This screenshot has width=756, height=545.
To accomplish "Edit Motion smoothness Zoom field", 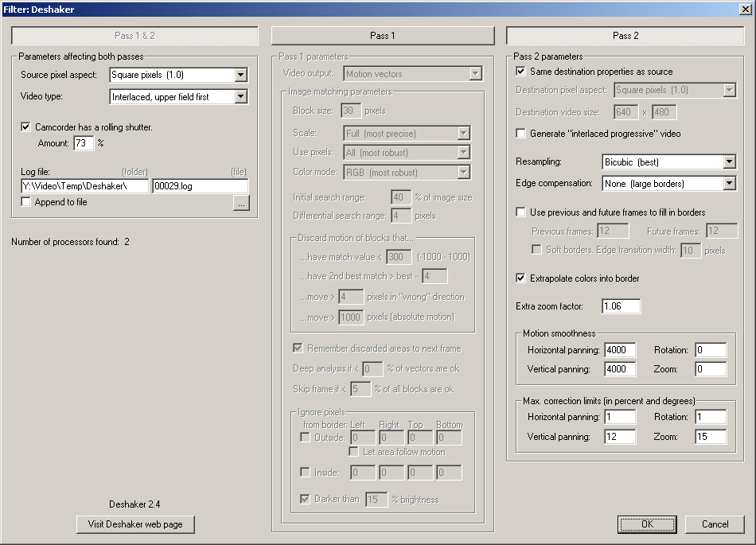I will (x=711, y=369).
